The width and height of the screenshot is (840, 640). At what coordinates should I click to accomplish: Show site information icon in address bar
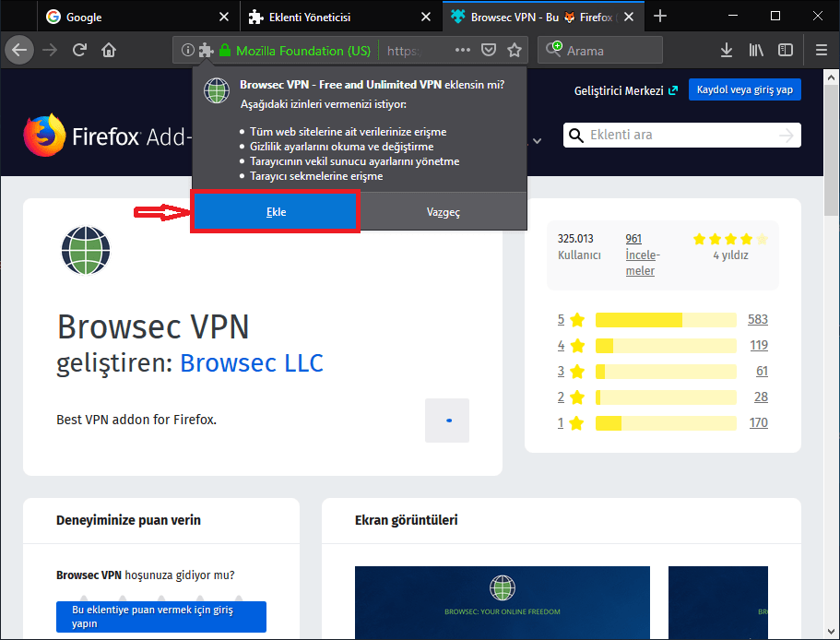coord(187,51)
